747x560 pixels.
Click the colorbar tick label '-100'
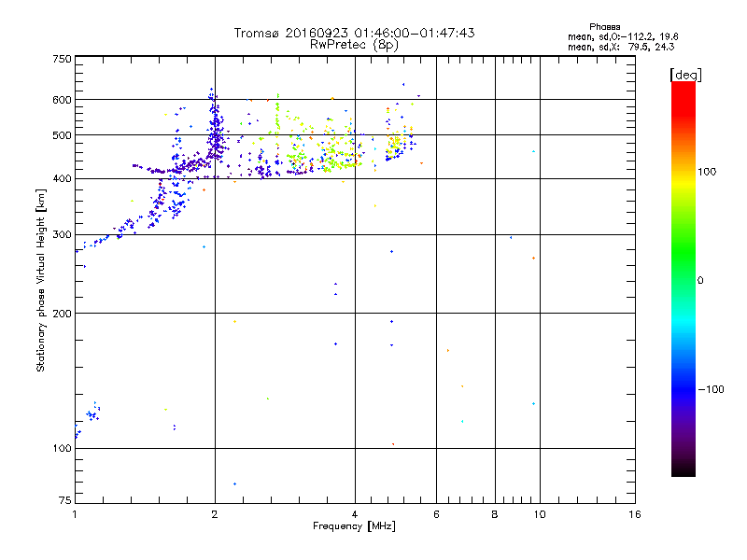pos(711,389)
